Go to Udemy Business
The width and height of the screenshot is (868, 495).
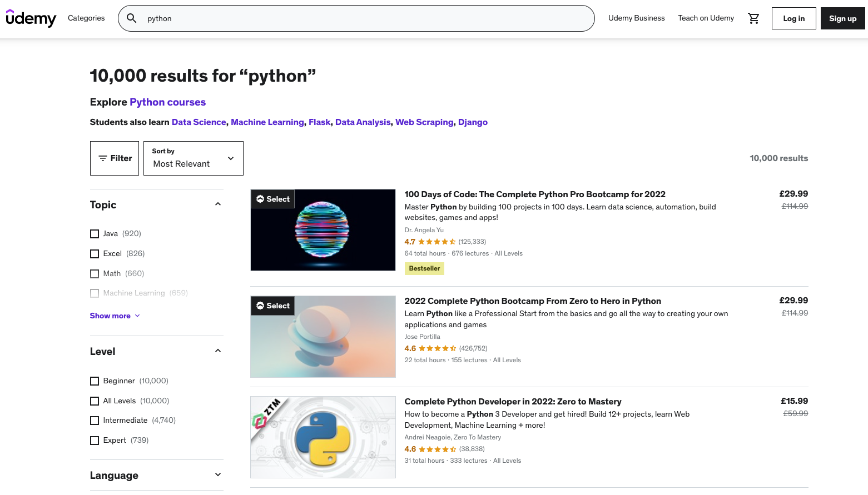click(636, 18)
